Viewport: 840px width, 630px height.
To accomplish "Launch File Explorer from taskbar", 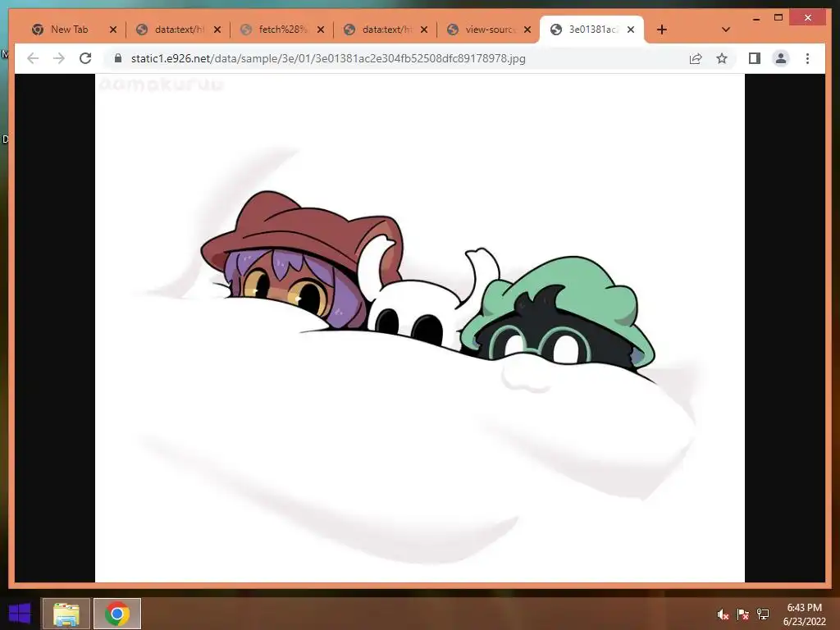I will (66, 614).
